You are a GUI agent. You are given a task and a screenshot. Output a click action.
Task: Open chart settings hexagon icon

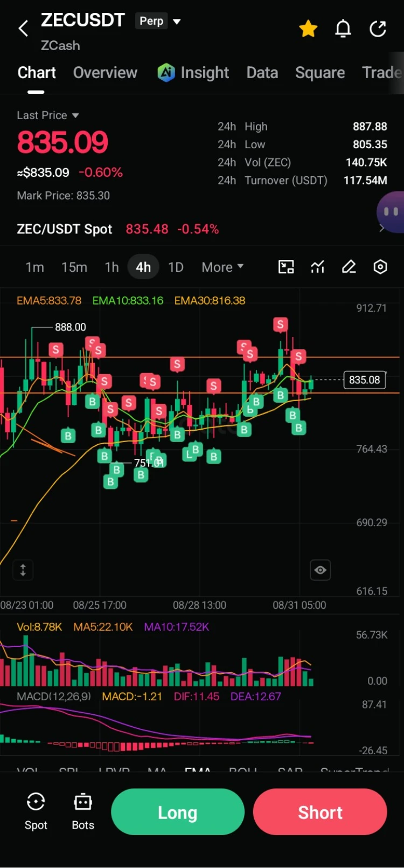tap(380, 267)
